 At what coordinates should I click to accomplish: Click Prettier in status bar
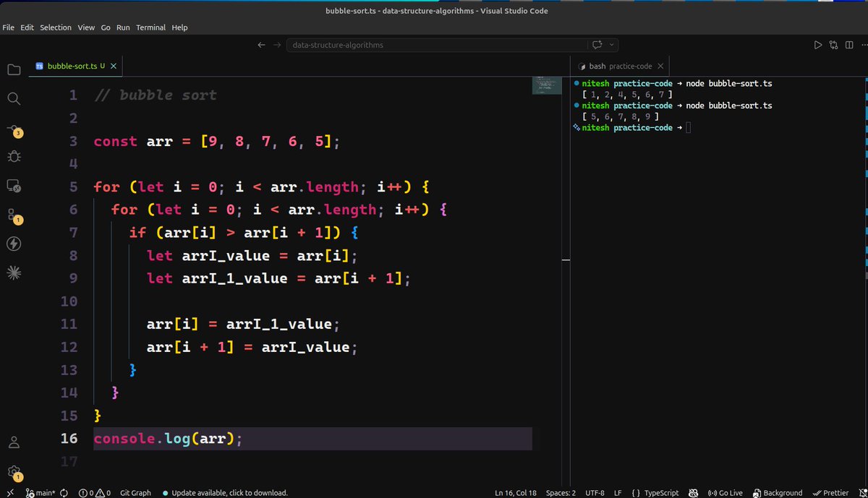[x=830, y=492]
